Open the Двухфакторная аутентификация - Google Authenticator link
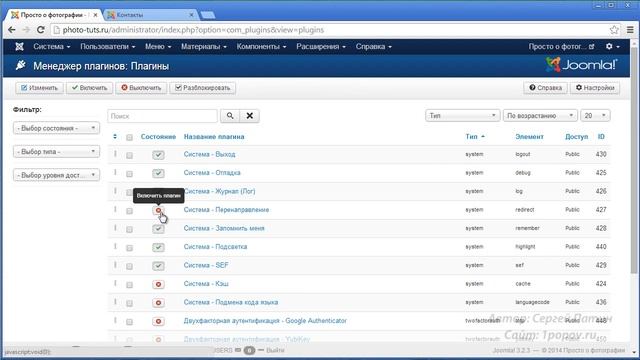 (265, 321)
